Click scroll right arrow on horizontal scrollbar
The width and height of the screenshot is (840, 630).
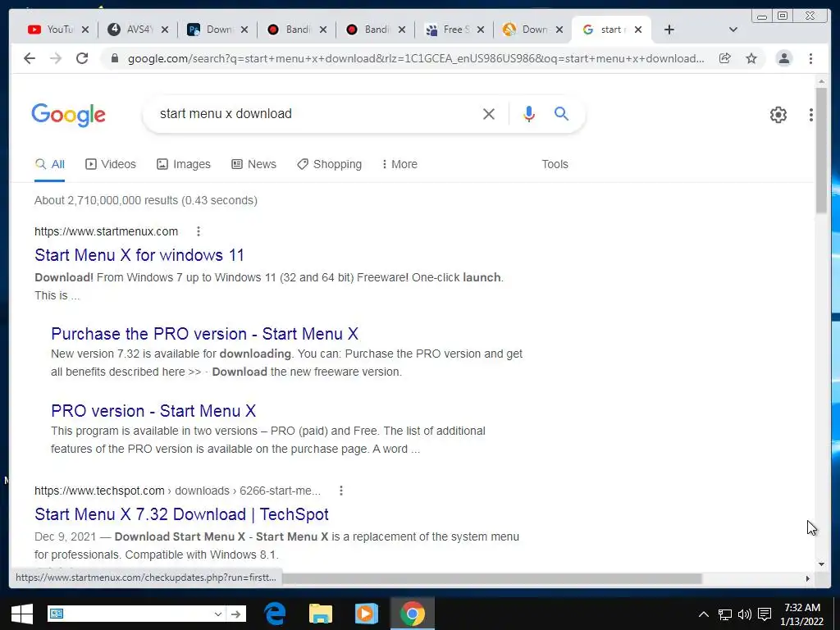pos(808,578)
